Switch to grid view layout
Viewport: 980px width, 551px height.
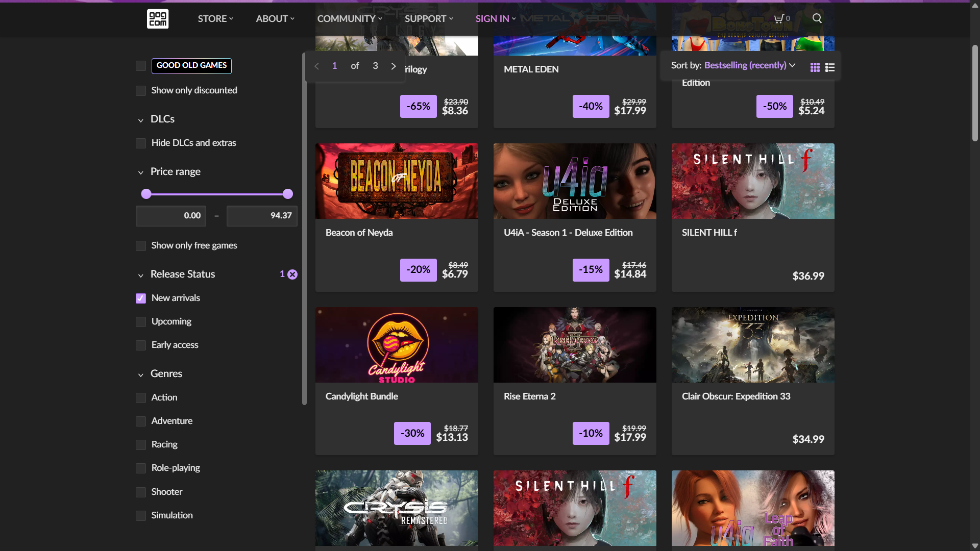(815, 67)
